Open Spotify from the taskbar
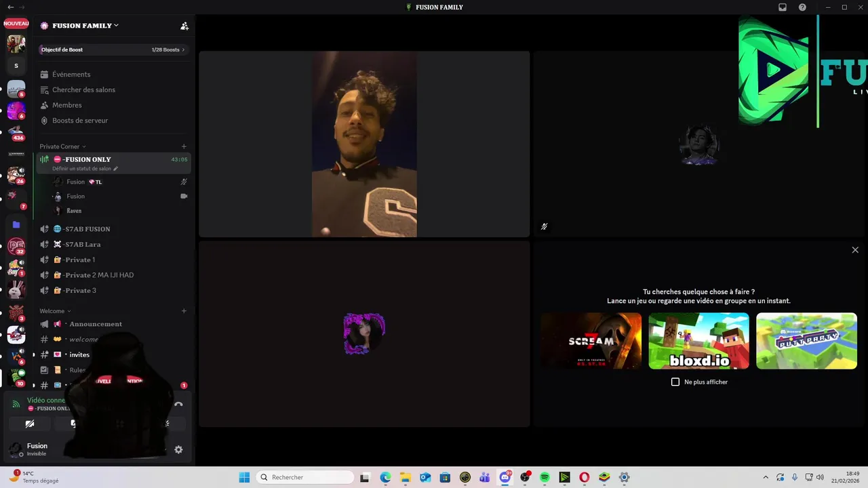 545,477
